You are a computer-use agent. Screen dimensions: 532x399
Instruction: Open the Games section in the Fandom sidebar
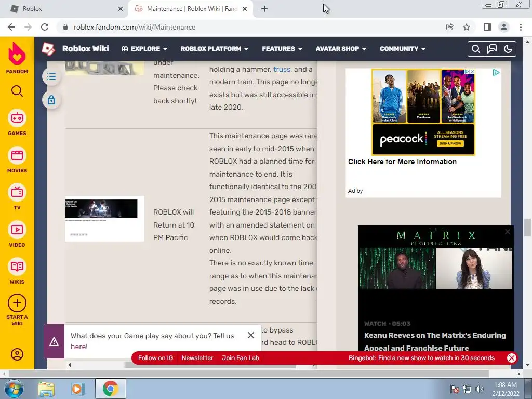[17, 123]
